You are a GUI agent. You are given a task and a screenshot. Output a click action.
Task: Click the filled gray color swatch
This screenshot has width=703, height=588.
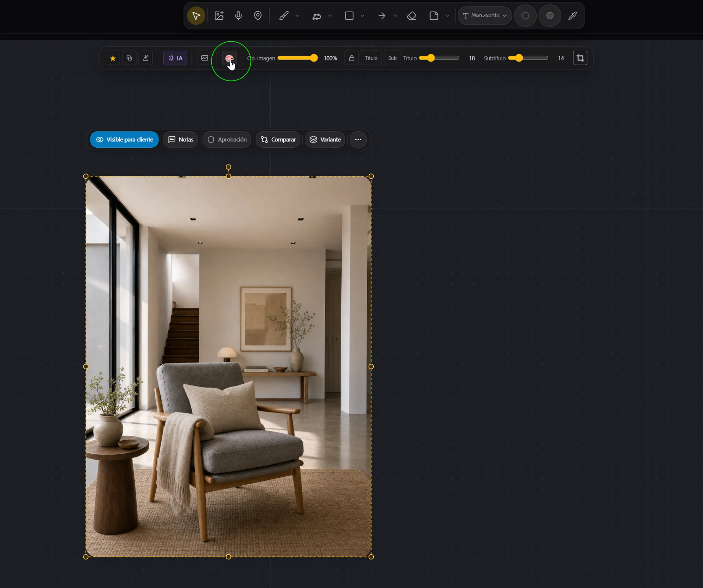550,16
